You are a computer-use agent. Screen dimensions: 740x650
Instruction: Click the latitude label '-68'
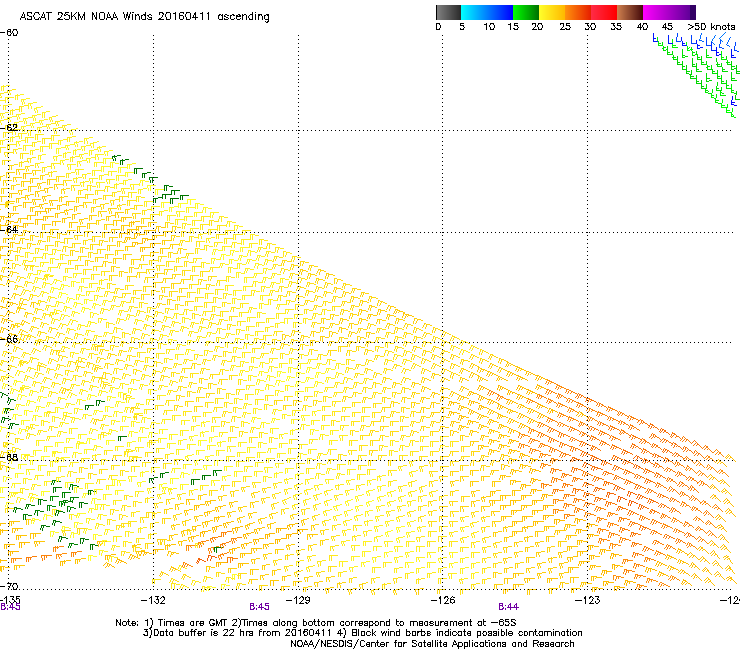coord(9,457)
